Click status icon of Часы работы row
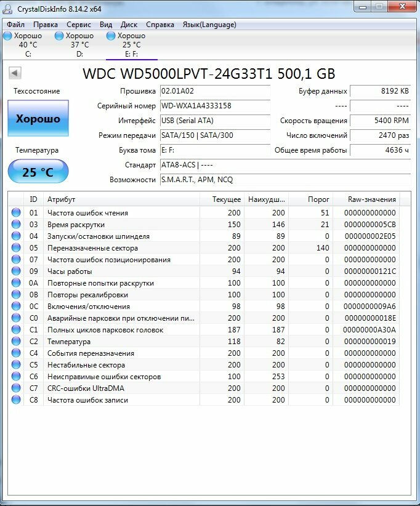Screen dimensions: 420x506 [x=16, y=271]
